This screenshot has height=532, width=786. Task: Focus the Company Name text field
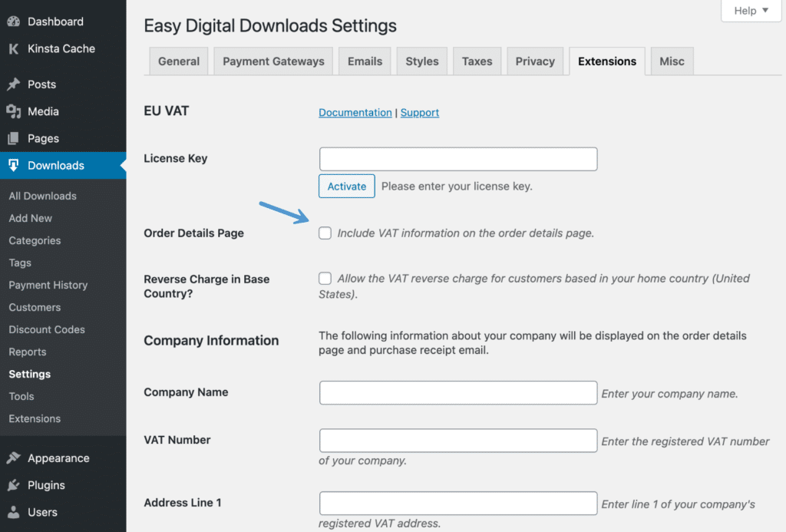tap(458, 392)
